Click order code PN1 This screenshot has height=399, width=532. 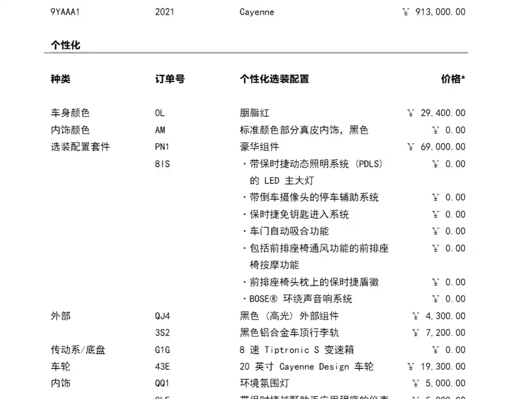click(x=162, y=147)
